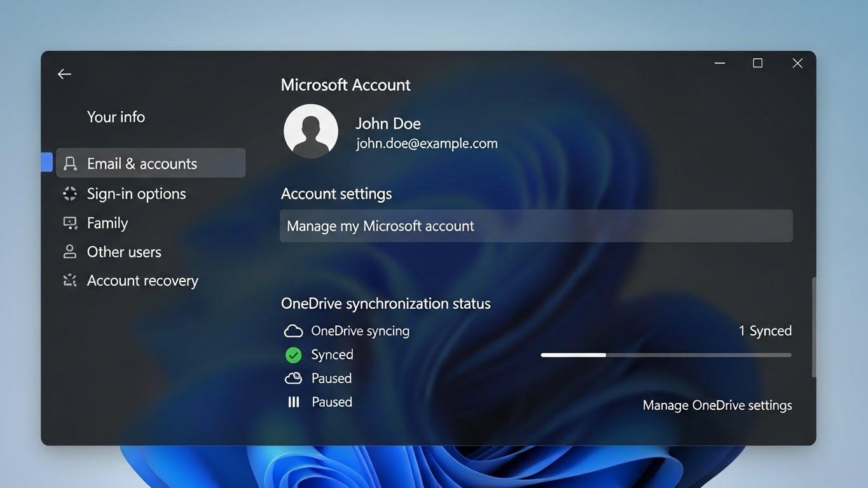Click the Family chat icon in sidebar

(69, 222)
